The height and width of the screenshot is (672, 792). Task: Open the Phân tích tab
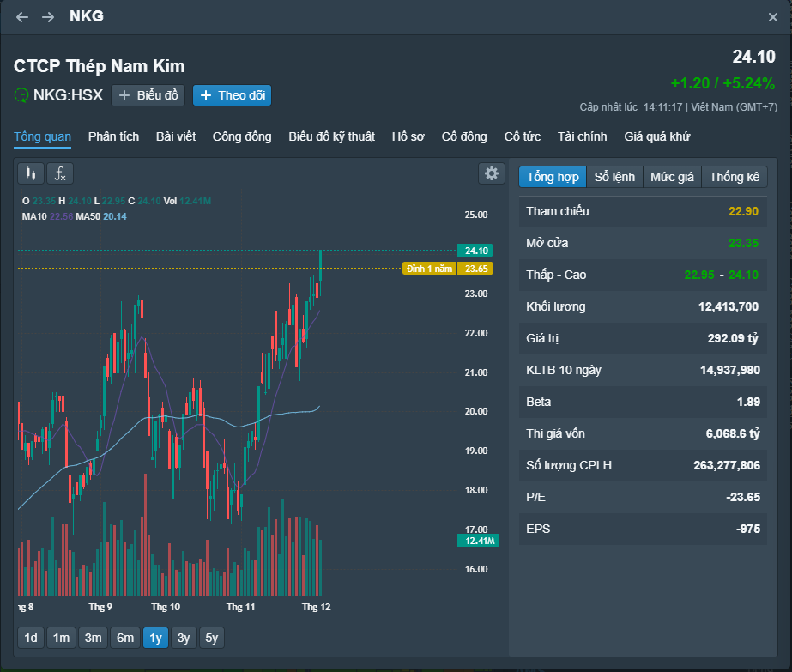click(x=113, y=136)
